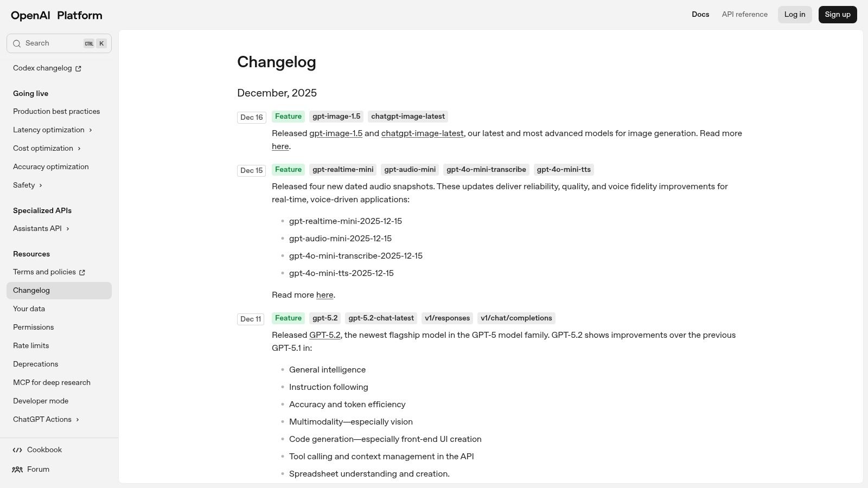Click the external-link icon next to Terms and policies

coord(82,272)
